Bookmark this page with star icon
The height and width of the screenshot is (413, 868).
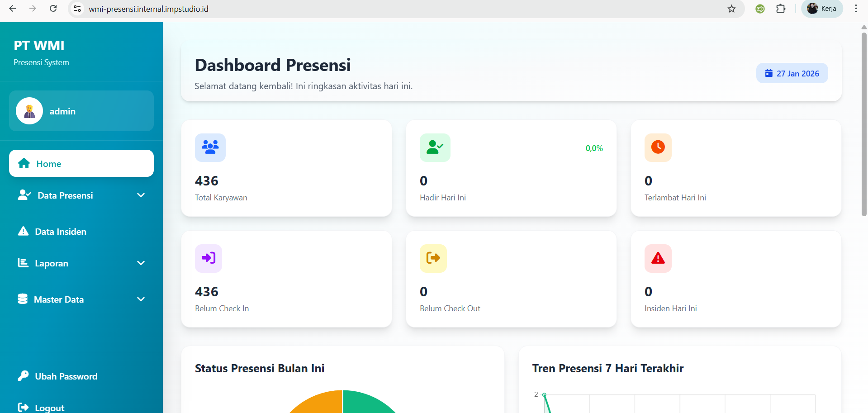pyautogui.click(x=731, y=9)
